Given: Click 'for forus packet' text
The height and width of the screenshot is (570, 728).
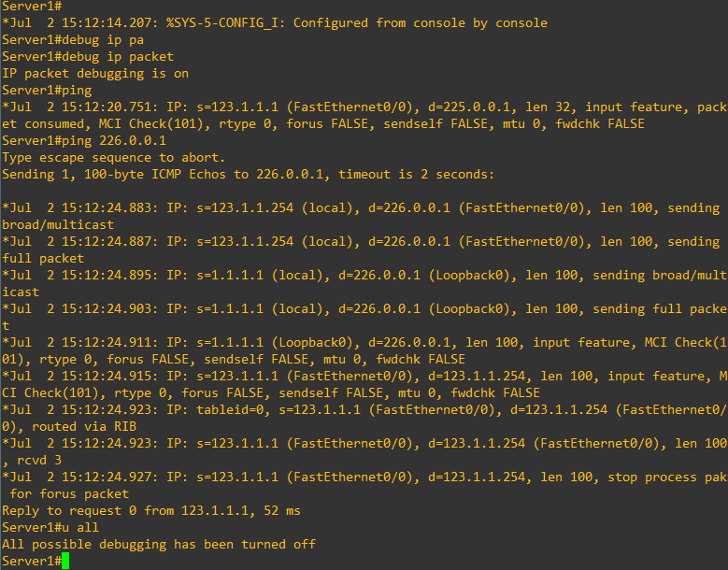Looking at the screenshot, I should (69, 493).
